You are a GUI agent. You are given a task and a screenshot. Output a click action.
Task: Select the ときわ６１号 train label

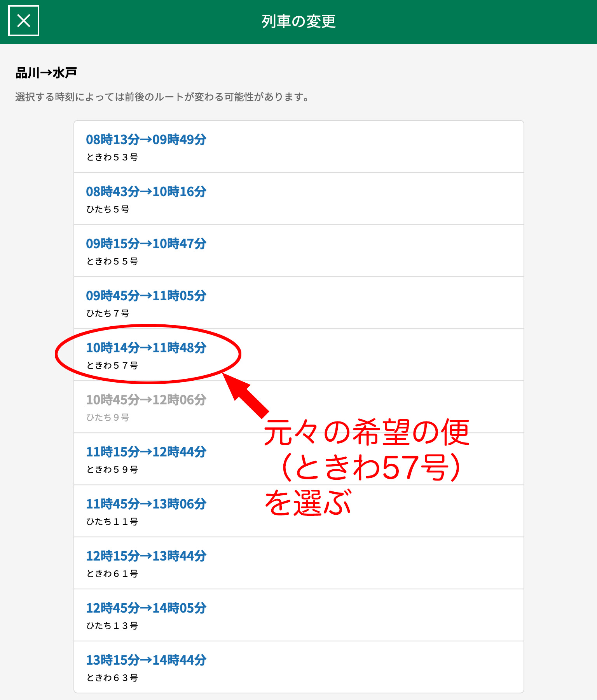pos(112,574)
